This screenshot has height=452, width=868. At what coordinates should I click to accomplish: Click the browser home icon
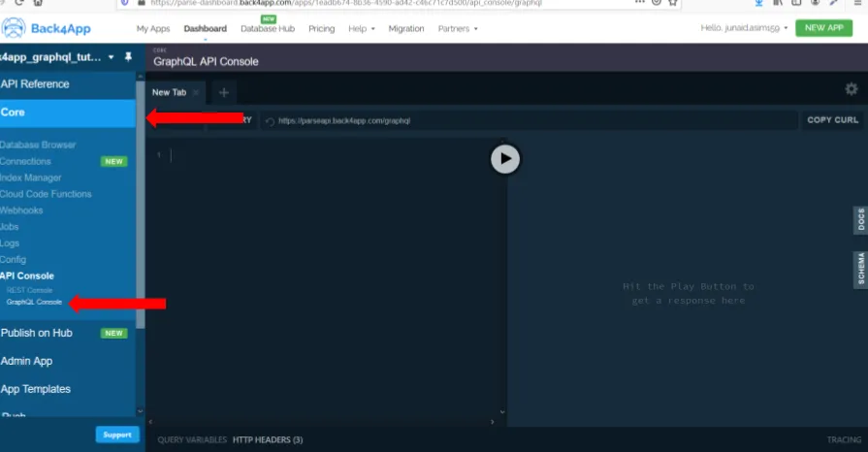(x=38, y=3)
